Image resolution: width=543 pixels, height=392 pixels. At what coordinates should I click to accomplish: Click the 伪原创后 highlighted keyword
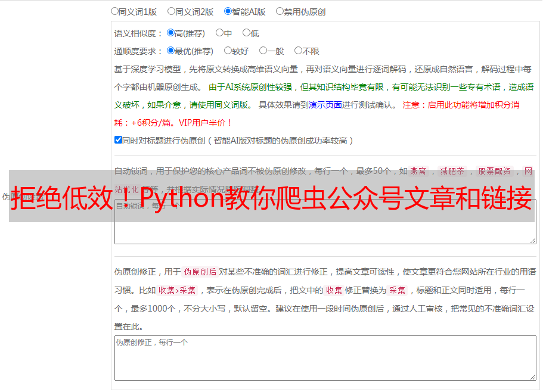[x=200, y=272]
